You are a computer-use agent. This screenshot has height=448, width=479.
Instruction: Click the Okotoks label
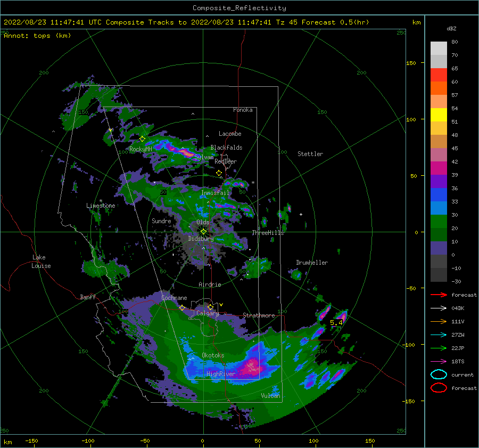213,355
